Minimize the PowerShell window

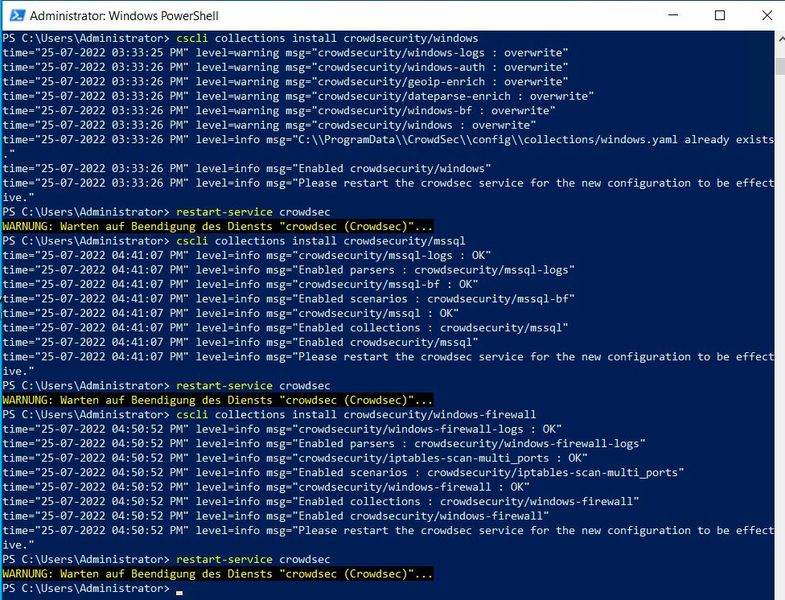coord(674,16)
